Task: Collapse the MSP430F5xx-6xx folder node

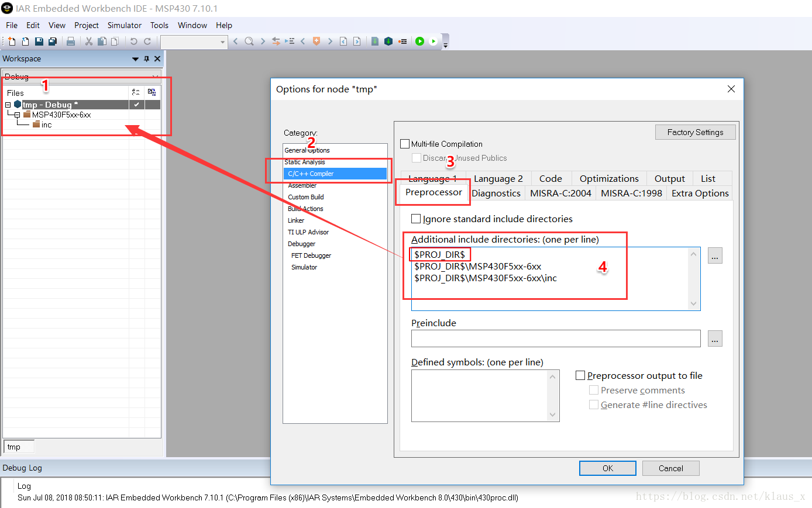Action: pos(18,115)
